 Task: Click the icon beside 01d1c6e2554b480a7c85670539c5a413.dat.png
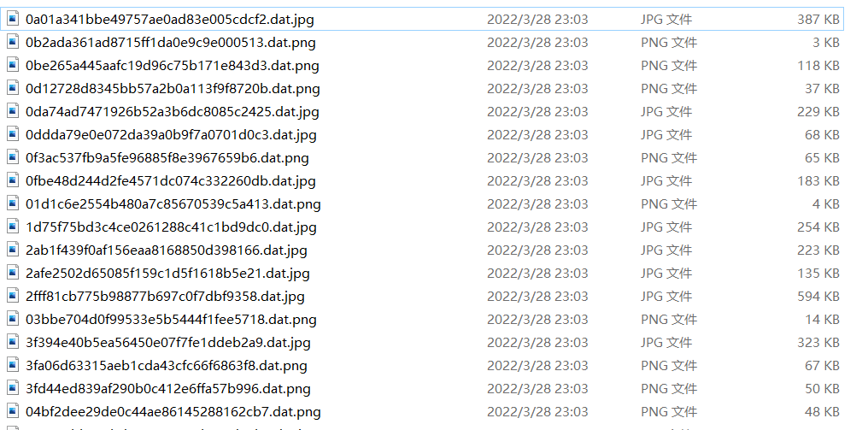click(x=13, y=204)
